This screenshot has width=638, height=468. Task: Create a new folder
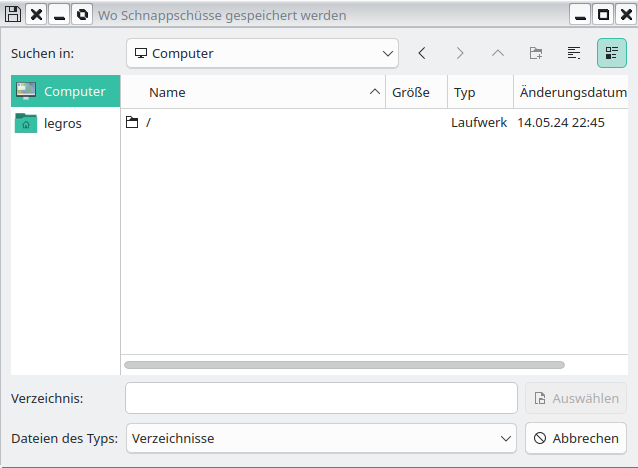coord(536,53)
